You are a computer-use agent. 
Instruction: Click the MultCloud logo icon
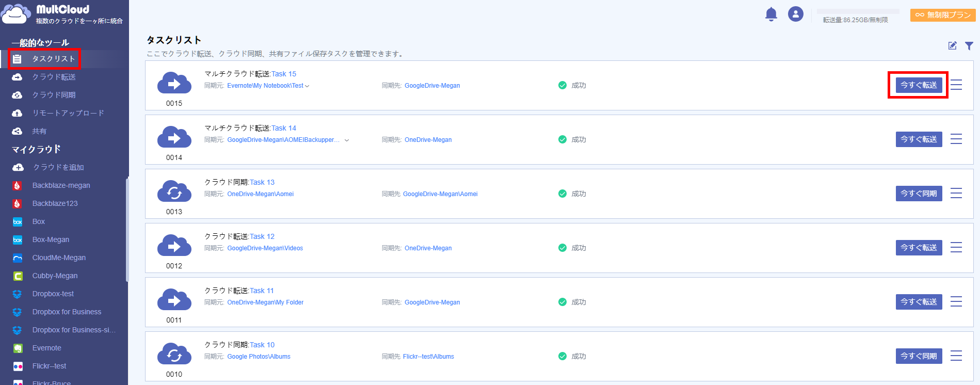coord(16,14)
